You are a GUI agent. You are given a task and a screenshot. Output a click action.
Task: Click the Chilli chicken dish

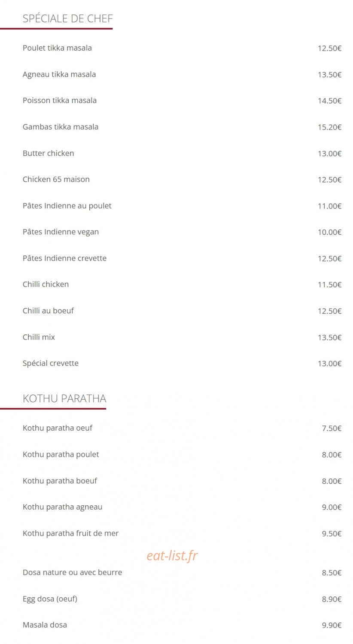pyautogui.click(x=46, y=284)
